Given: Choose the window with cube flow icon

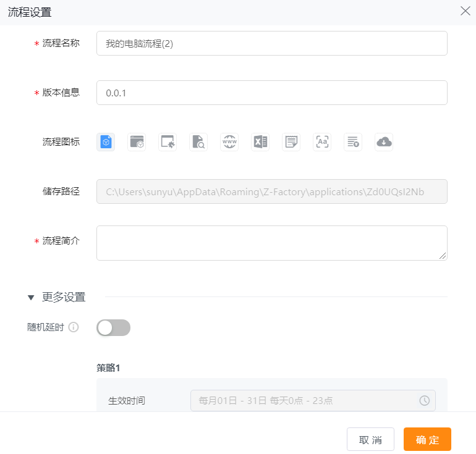Looking at the screenshot, I should pyautogui.click(x=137, y=142).
